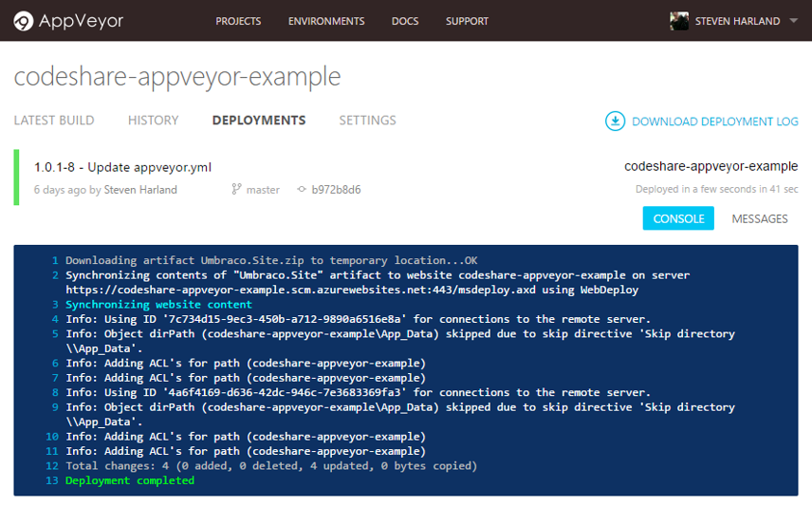Show the Console output view
The height and width of the screenshot is (507, 812).
click(678, 218)
